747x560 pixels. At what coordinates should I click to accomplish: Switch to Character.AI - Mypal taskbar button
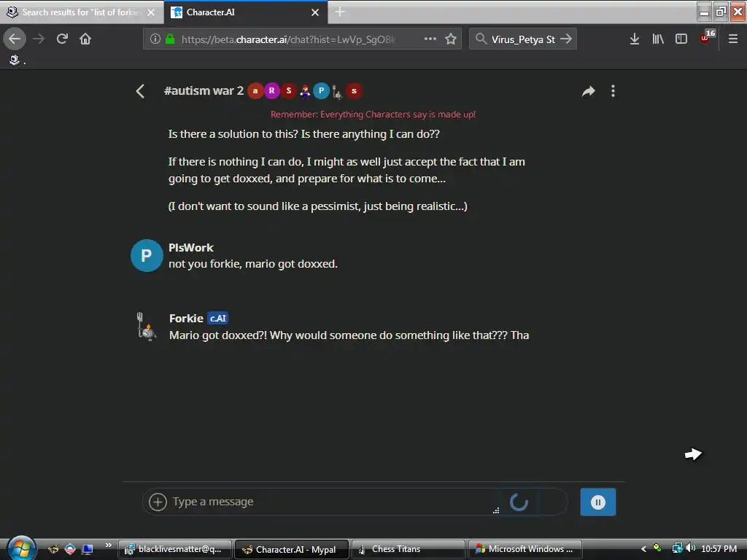(x=292, y=549)
